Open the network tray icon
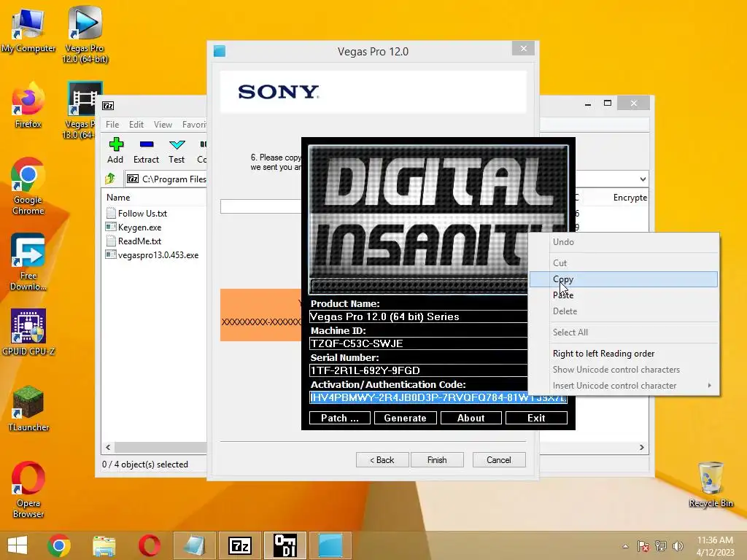This screenshot has height=560, width=747. (661, 546)
